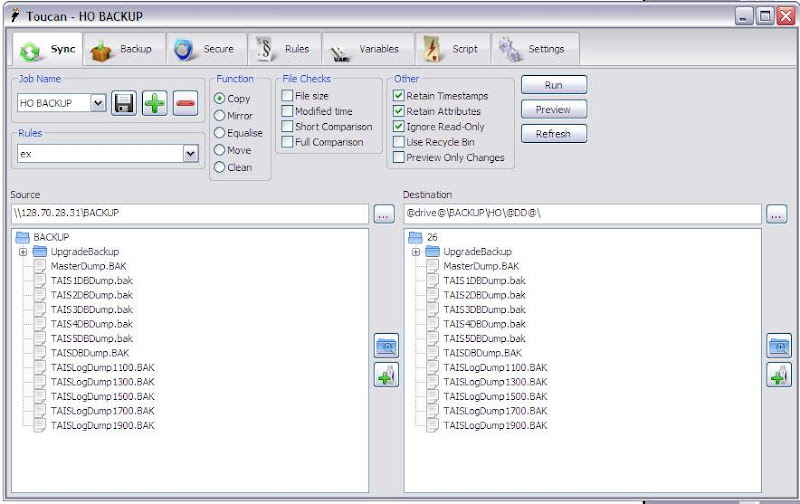This screenshot has height=504, width=800.
Task: Switch to the Script tab
Action: click(x=453, y=49)
